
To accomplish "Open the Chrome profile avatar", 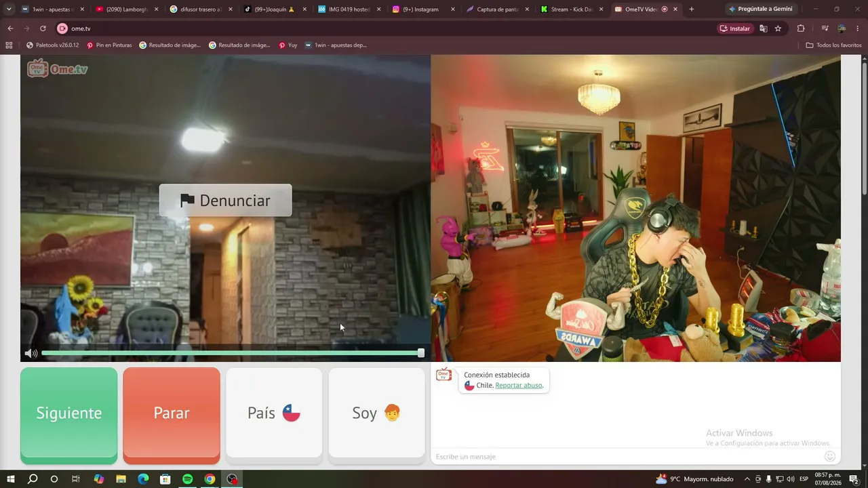I will pos(842,28).
